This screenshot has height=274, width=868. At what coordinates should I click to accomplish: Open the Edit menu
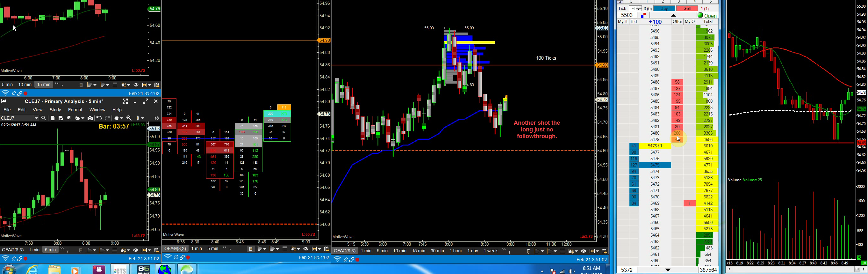coord(22,110)
